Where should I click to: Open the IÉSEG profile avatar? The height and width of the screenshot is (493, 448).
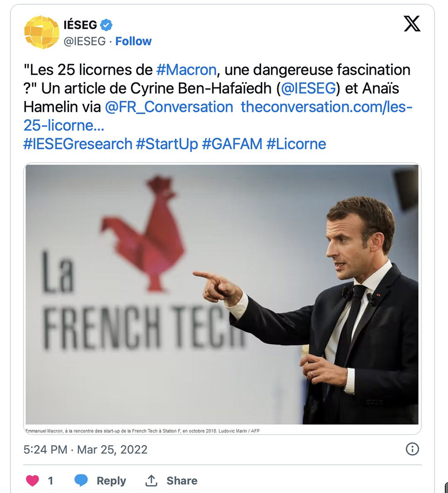(42, 32)
